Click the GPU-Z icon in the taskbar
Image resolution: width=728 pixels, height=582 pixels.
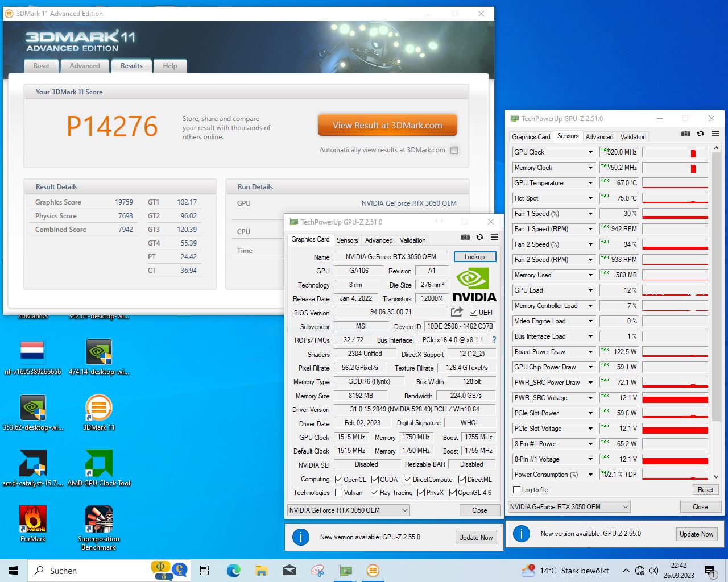[x=345, y=571]
